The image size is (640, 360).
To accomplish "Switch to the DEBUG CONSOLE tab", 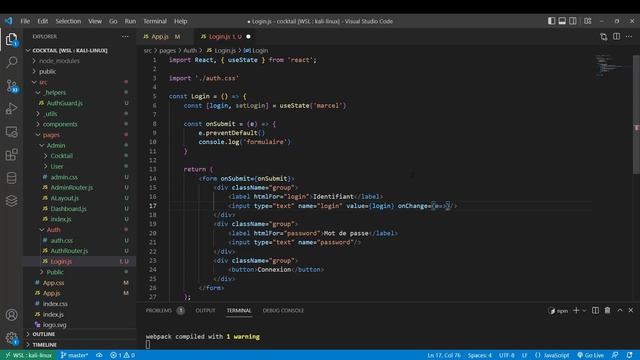I will click(x=283, y=311).
